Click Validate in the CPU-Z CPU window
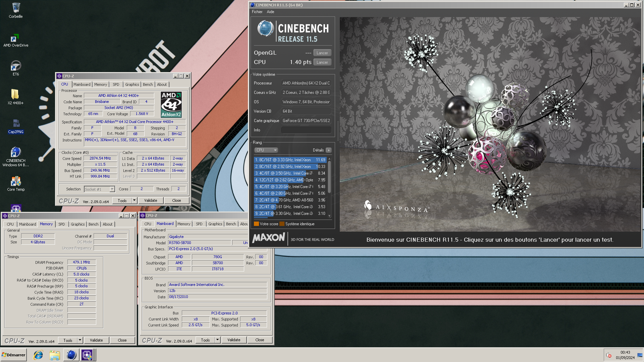Image resolution: width=644 pixels, height=362 pixels. (151, 200)
